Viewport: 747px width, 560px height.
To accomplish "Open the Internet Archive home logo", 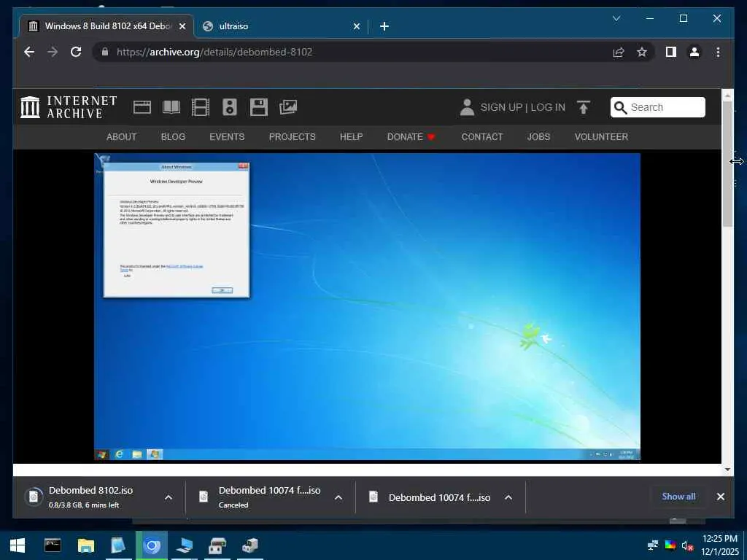I will pos(69,107).
